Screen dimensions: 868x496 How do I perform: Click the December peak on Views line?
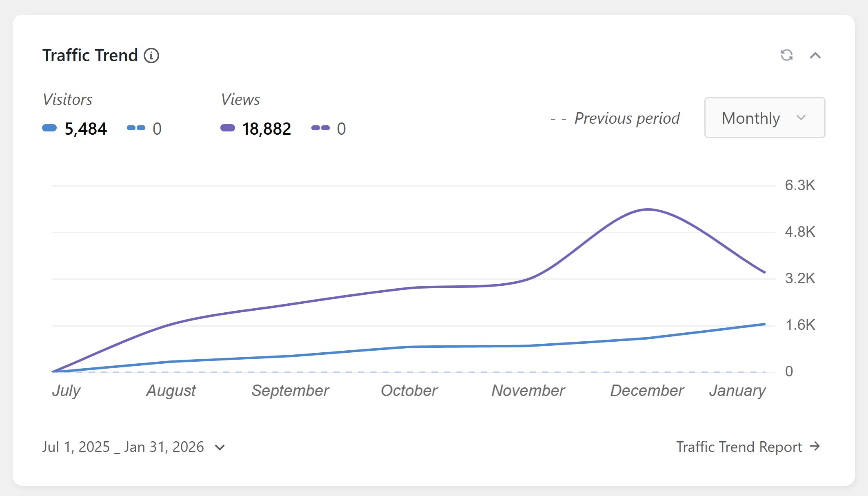coord(648,209)
